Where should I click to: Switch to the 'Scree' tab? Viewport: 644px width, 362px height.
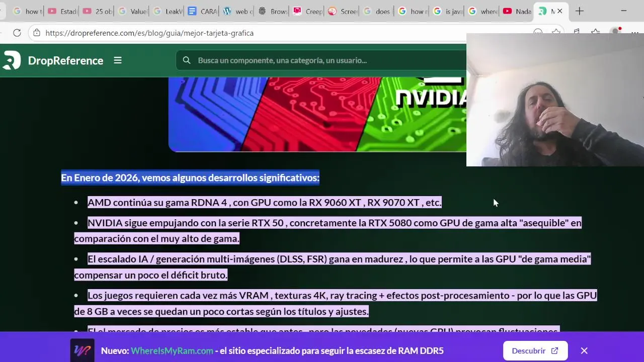click(343, 11)
